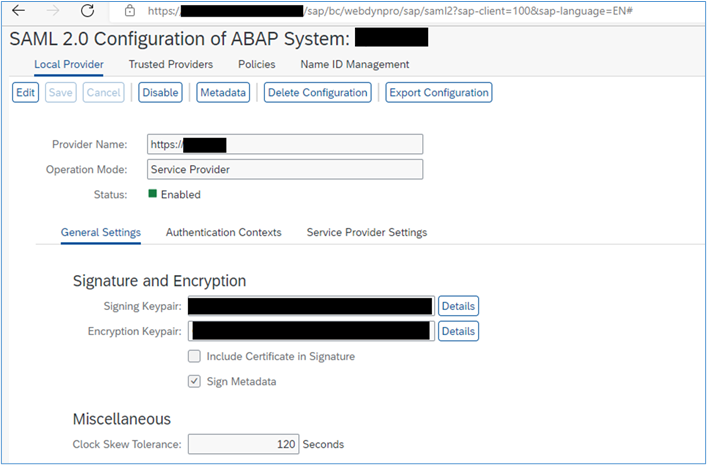
Task: Switch to the Trusted Providers tab
Action: [171, 64]
